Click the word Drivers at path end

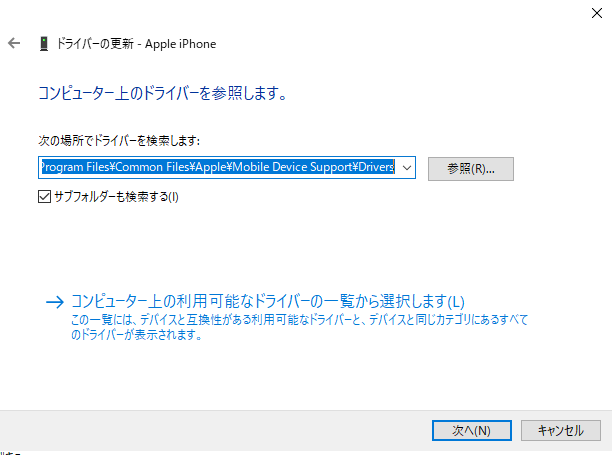(376, 168)
